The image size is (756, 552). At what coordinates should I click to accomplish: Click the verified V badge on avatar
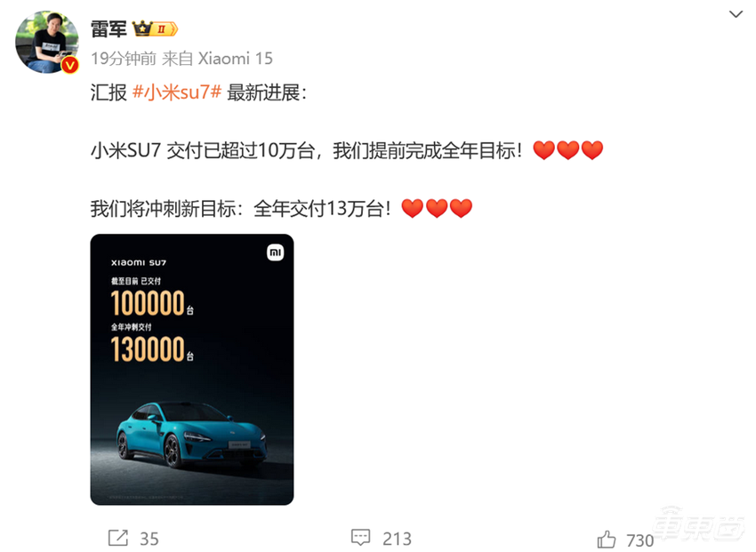70,65
